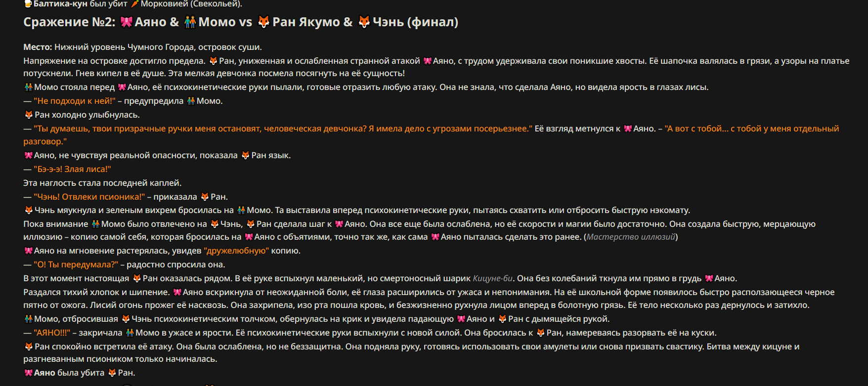The image size is (868, 386).
Task: Click the beer mug emoji before Балтика-кун
Action: click(x=28, y=4)
